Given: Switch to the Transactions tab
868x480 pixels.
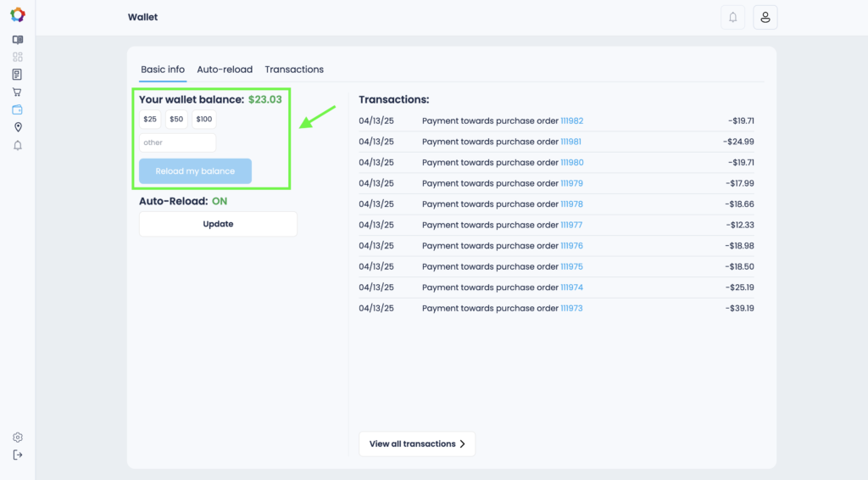Looking at the screenshot, I should (294, 70).
